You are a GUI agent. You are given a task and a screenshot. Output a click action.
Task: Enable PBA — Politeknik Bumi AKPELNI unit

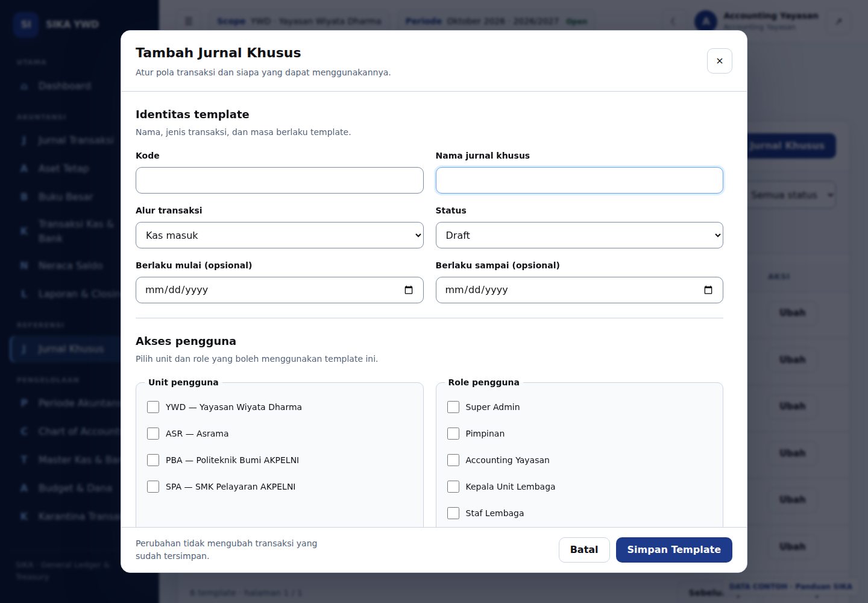point(153,460)
